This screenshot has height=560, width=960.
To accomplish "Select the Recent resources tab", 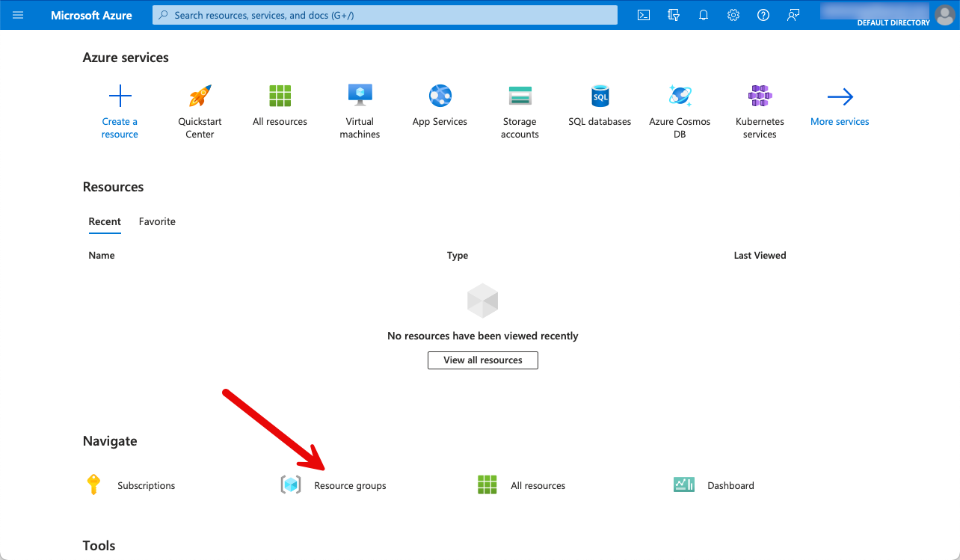I will click(105, 221).
